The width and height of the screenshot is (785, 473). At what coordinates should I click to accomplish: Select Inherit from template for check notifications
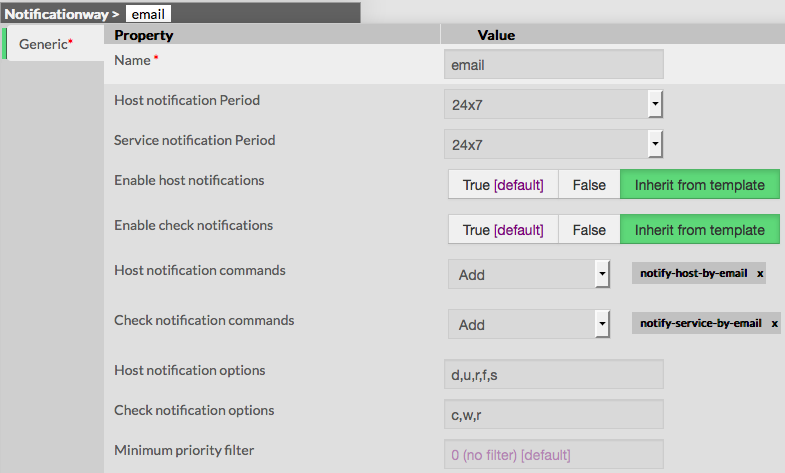coord(699,230)
